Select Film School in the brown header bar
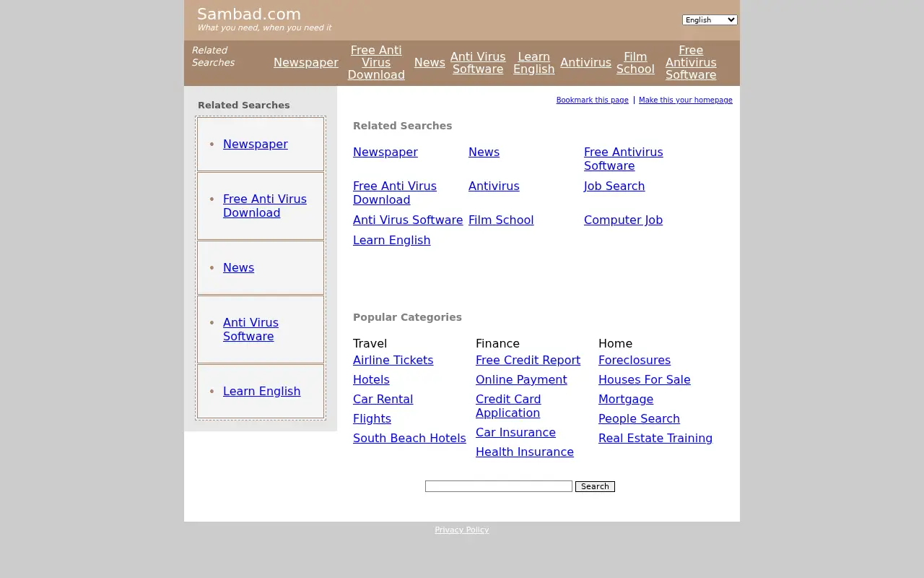 point(635,62)
